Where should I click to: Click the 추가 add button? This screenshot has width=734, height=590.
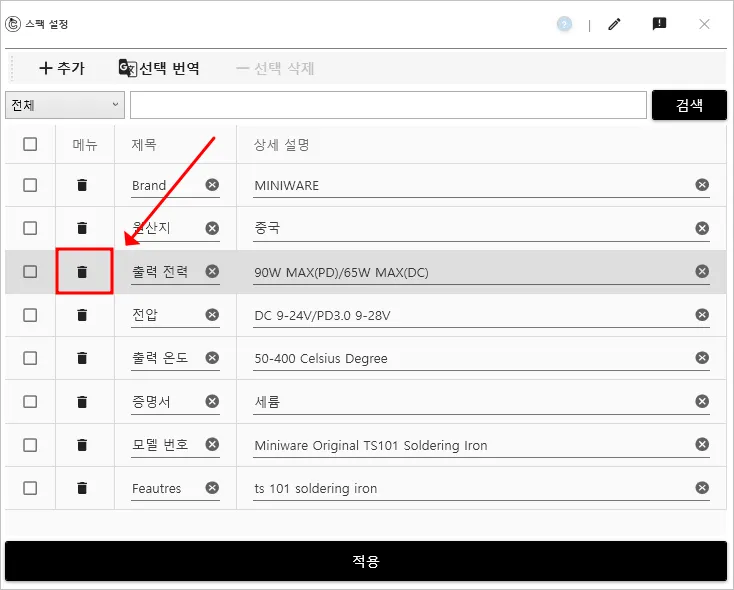click(62, 68)
